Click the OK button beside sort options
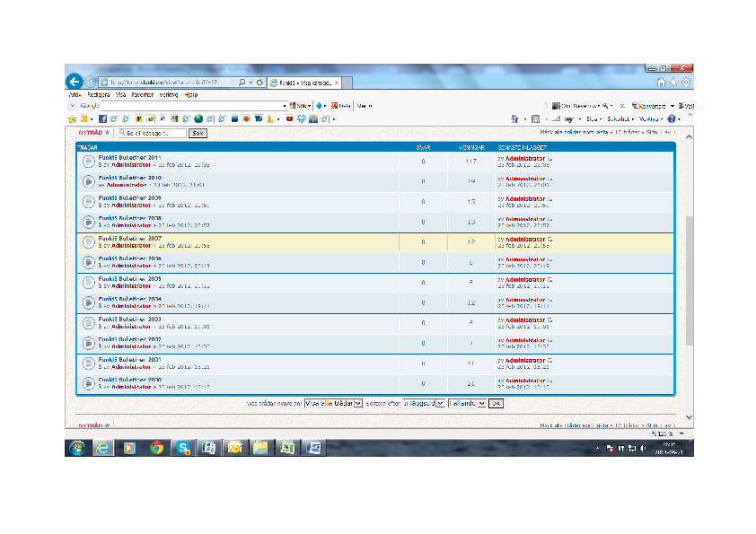The width and height of the screenshot is (756, 534). coord(496,403)
